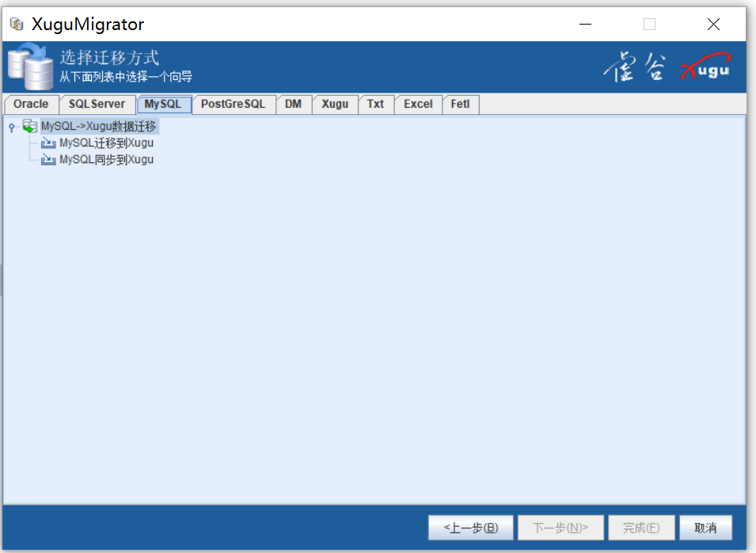The width and height of the screenshot is (756, 553).
Task: Switch to the PostGreSQL tab
Action: tap(234, 105)
